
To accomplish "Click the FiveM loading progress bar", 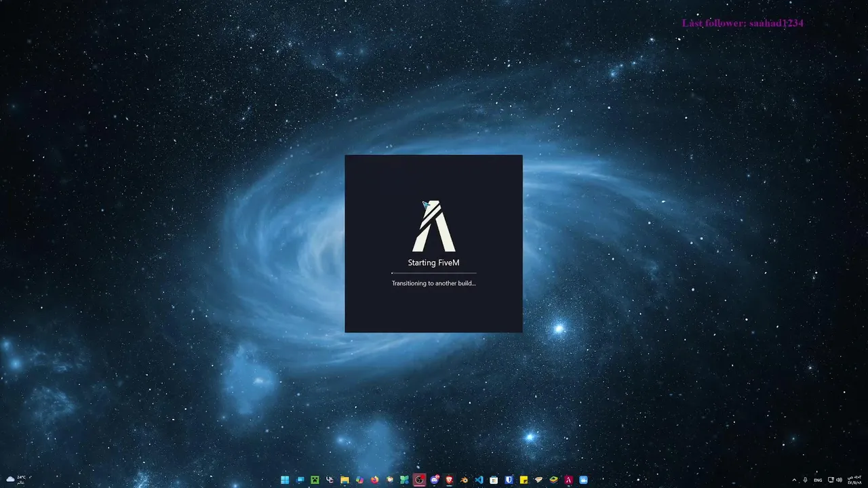I will pyautogui.click(x=434, y=273).
